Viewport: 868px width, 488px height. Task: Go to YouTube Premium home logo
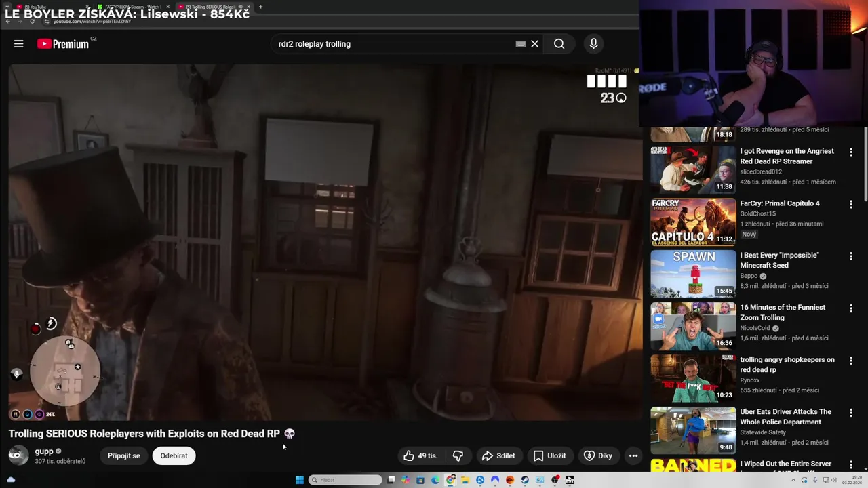click(x=64, y=44)
